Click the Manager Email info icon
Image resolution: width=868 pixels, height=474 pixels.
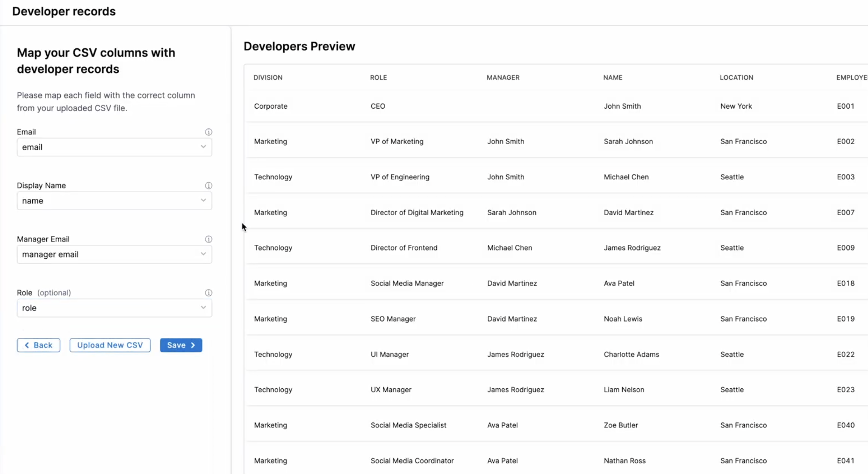[209, 239]
